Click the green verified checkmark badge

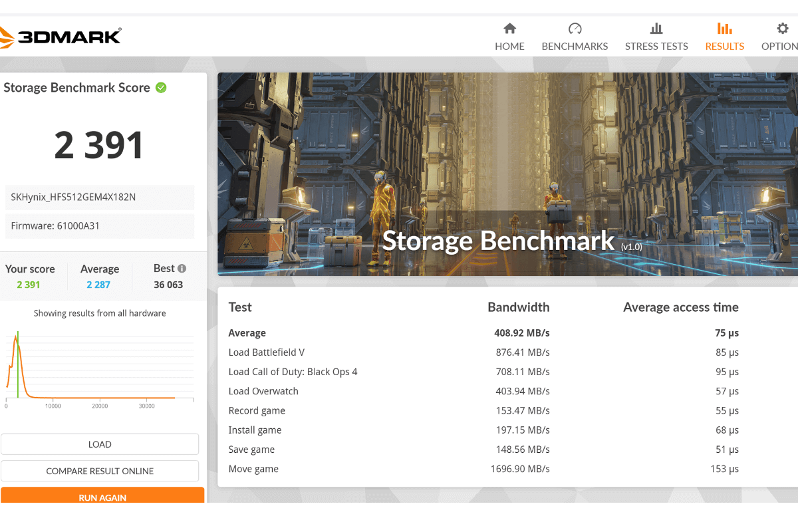point(161,87)
